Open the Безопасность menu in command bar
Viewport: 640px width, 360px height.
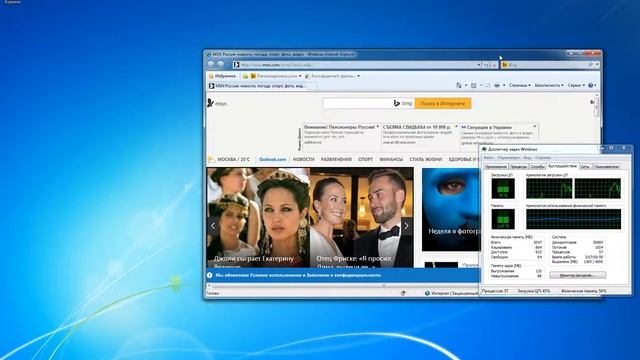[x=549, y=85]
